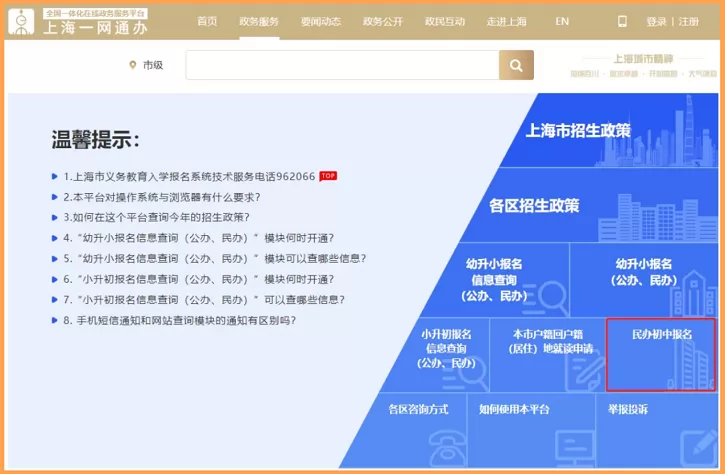Open tip 7 about 小升初 queryable information

click(204, 300)
